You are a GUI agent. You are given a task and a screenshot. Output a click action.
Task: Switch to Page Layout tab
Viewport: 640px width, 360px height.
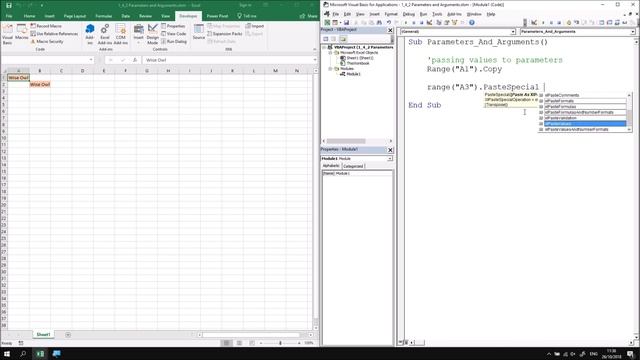[75, 16]
